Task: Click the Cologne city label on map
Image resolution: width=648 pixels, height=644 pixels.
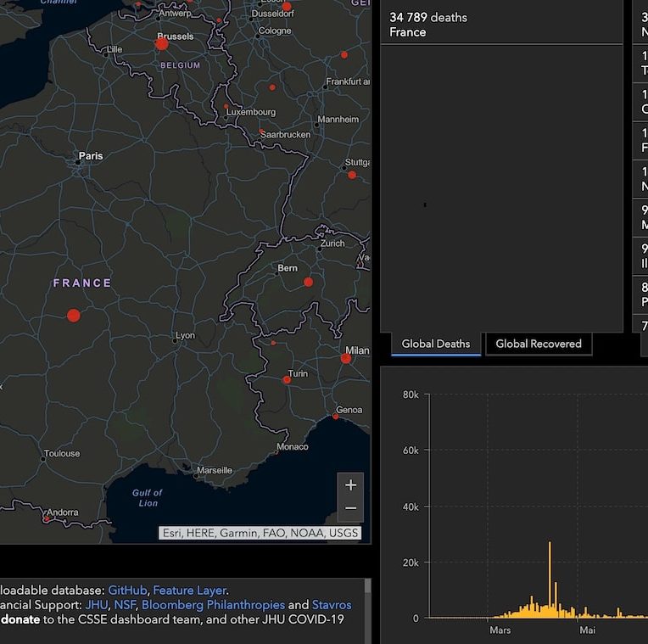Action: pos(275,31)
